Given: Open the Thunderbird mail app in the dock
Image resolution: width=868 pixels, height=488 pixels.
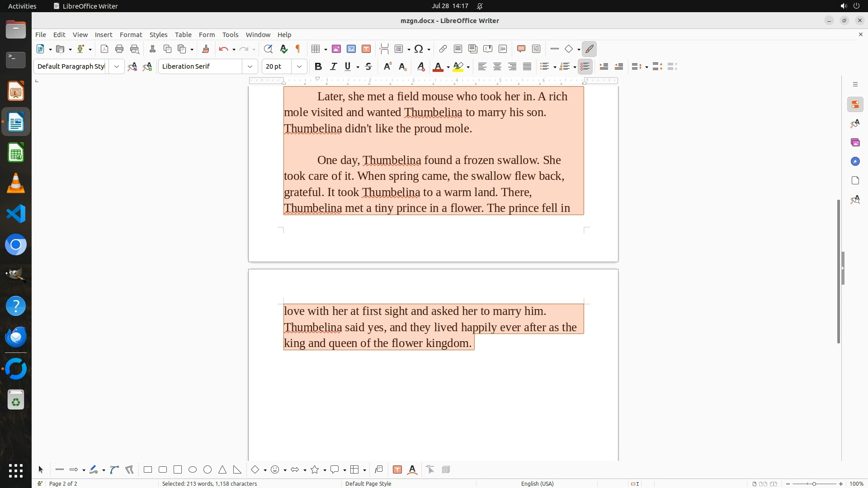Looking at the screenshot, I should click(16, 337).
